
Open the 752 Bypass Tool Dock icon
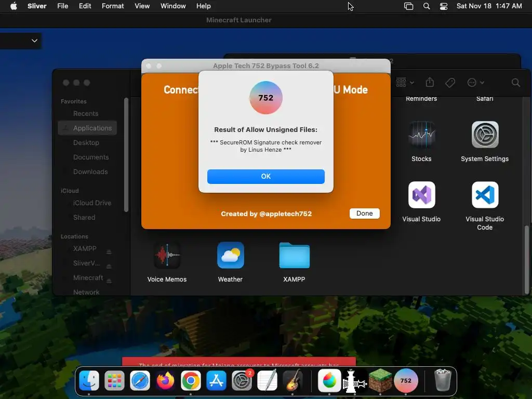click(406, 380)
